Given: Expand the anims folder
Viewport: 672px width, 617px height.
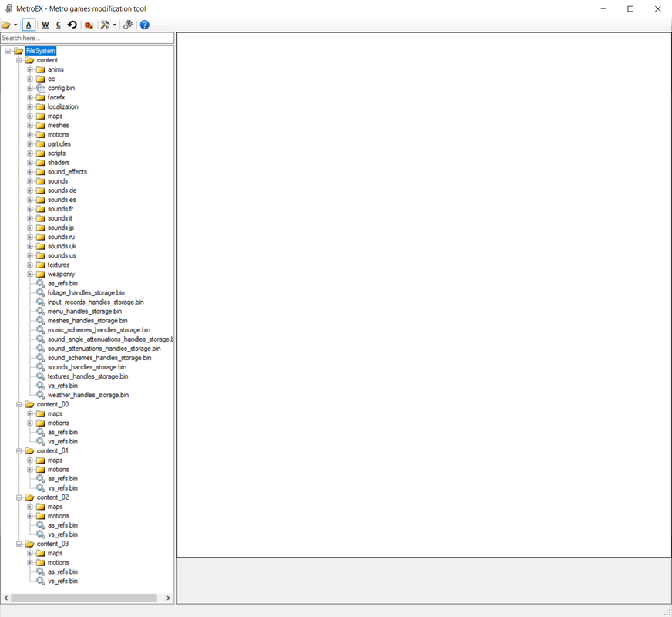Looking at the screenshot, I should click(30, 69).
